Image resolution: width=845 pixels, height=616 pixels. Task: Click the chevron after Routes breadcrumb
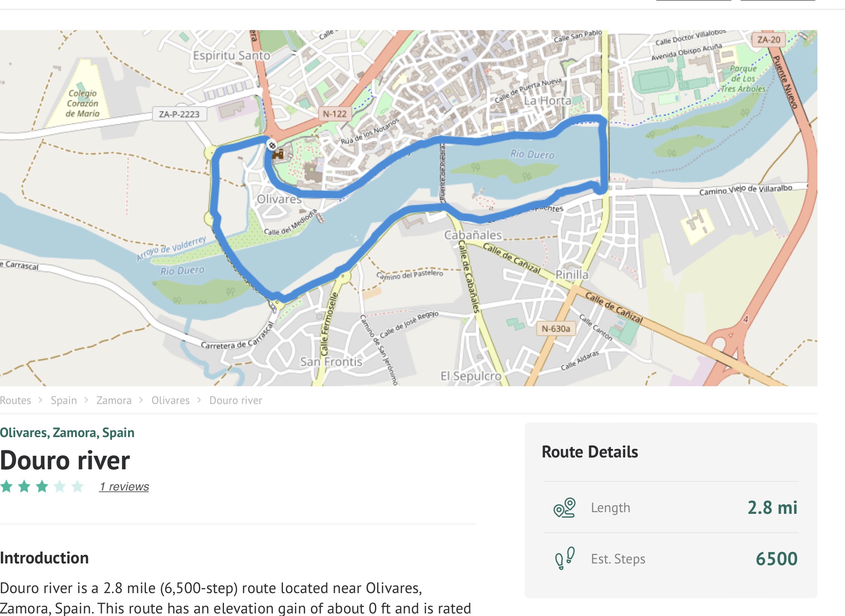(x=40, y=400)
